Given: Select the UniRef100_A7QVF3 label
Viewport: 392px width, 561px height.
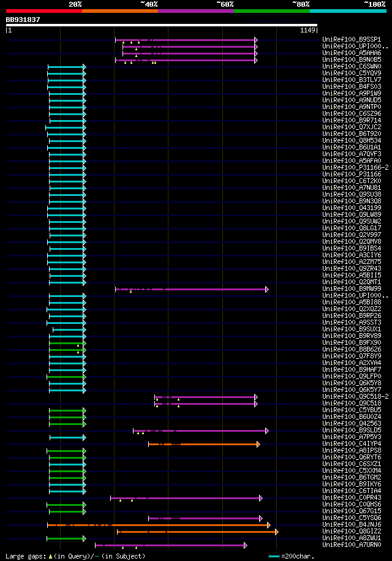Looking at the screenshot, I should click(352, 154).
